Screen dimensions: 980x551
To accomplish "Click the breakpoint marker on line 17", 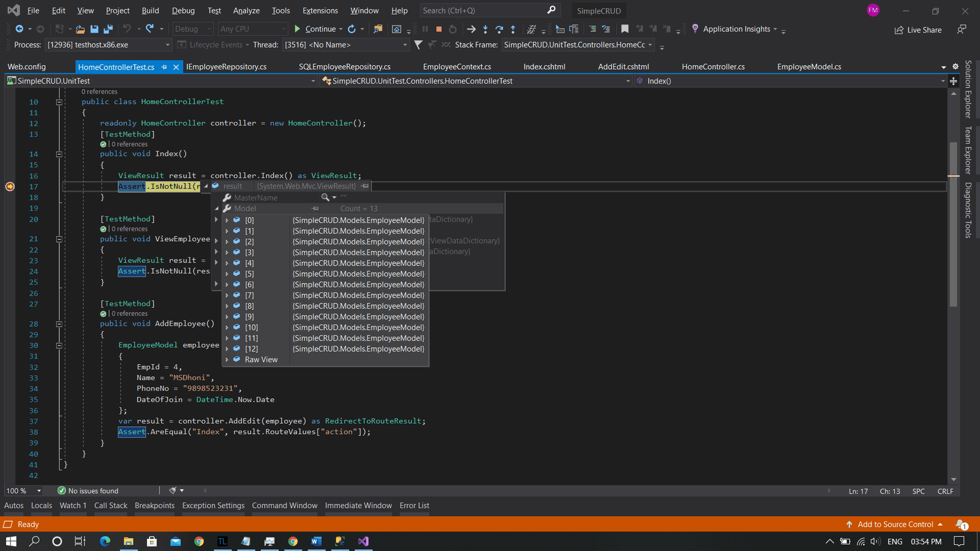I will (x=10, y=187).
